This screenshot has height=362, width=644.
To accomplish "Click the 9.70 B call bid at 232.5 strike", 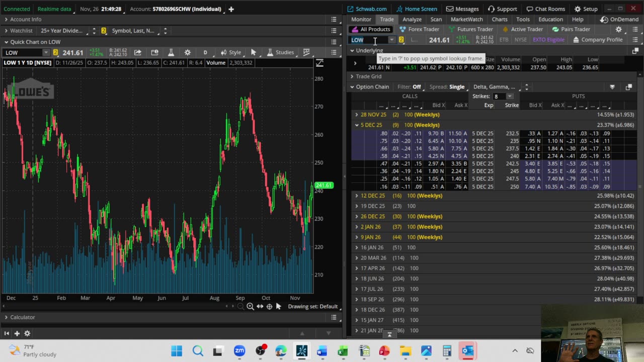I will click(x=436, y=134).
